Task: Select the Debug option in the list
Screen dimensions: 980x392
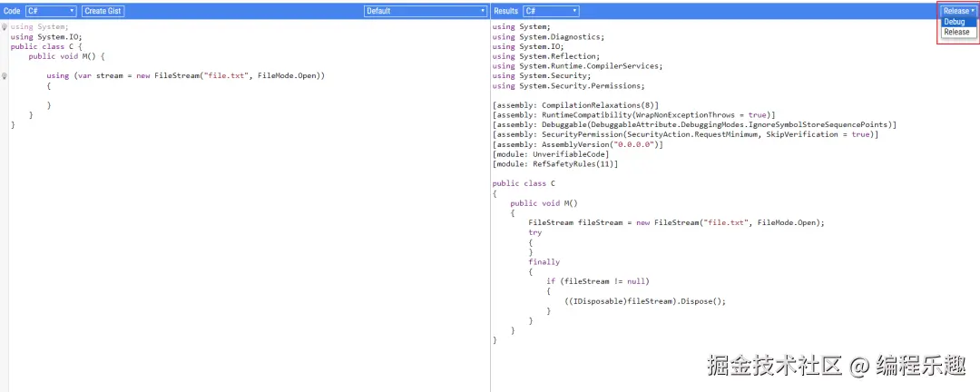Action: pos(959,22)
